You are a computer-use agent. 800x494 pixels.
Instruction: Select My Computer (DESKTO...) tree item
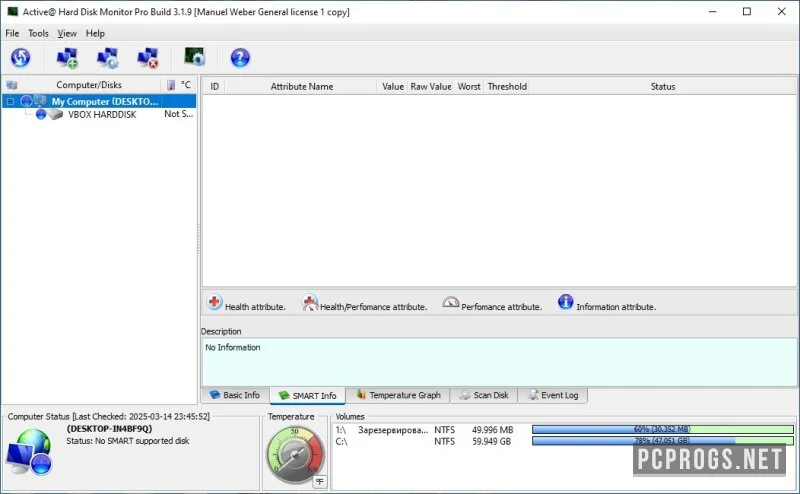99,101
